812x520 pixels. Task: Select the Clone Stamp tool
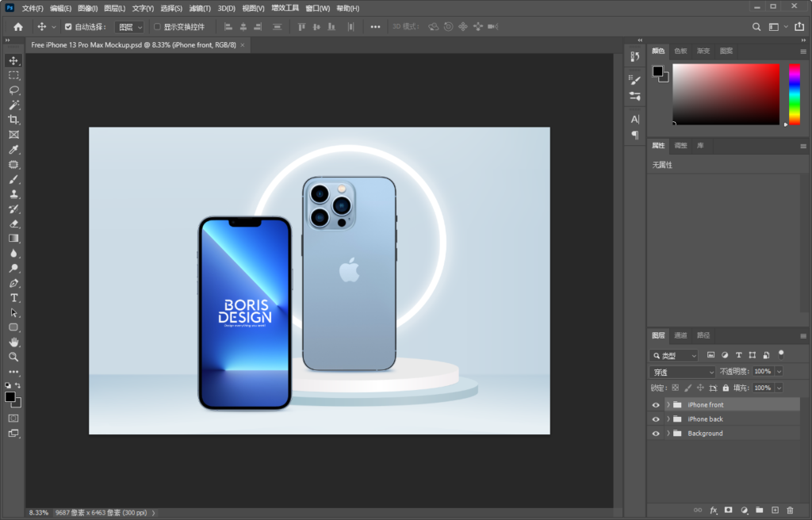point(13,194)
